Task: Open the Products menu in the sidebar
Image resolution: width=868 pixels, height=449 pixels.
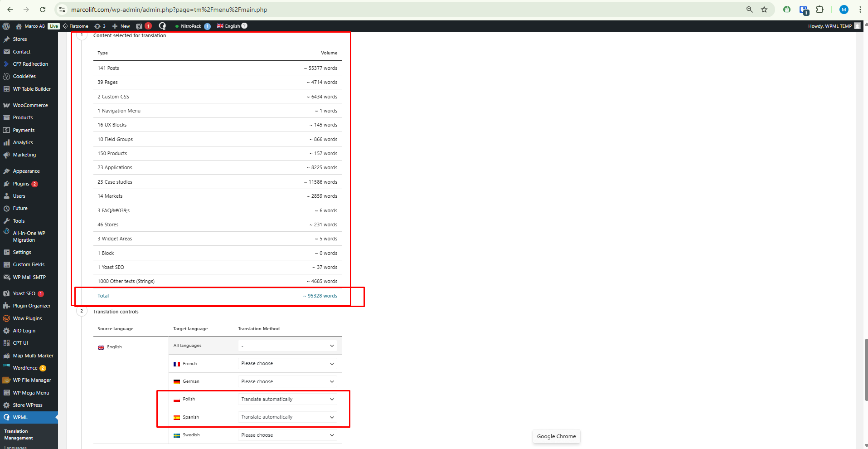Action: pos(23,117)
